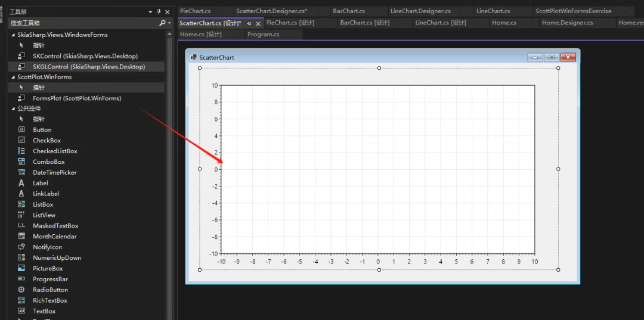Screen dimensions: 644x320
Task: Select the FormsPlot control icon in toolbox
Action: pos(21,98)
